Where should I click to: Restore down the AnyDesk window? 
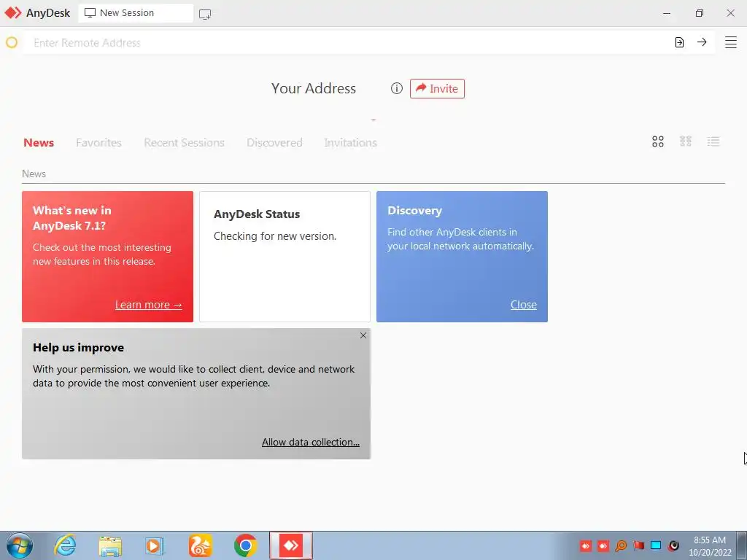699,13
